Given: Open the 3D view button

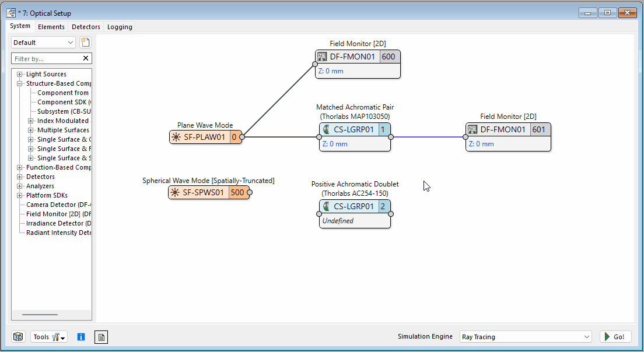Looking at the screenshot, I should 19,337.
